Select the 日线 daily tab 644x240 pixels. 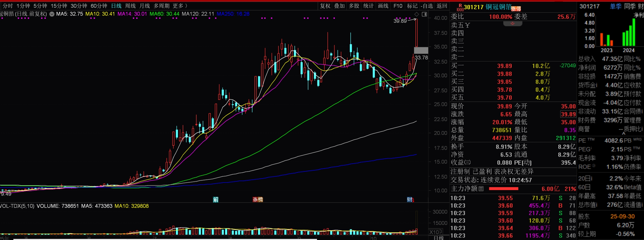pyautogui.click(x=116, y=6)
